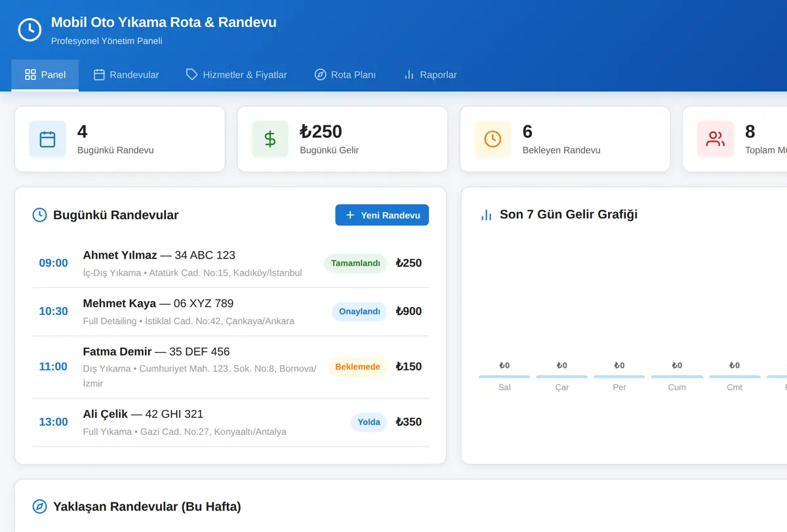
Task: Click the Tamamlandı status badge
Action: point(355,263)
